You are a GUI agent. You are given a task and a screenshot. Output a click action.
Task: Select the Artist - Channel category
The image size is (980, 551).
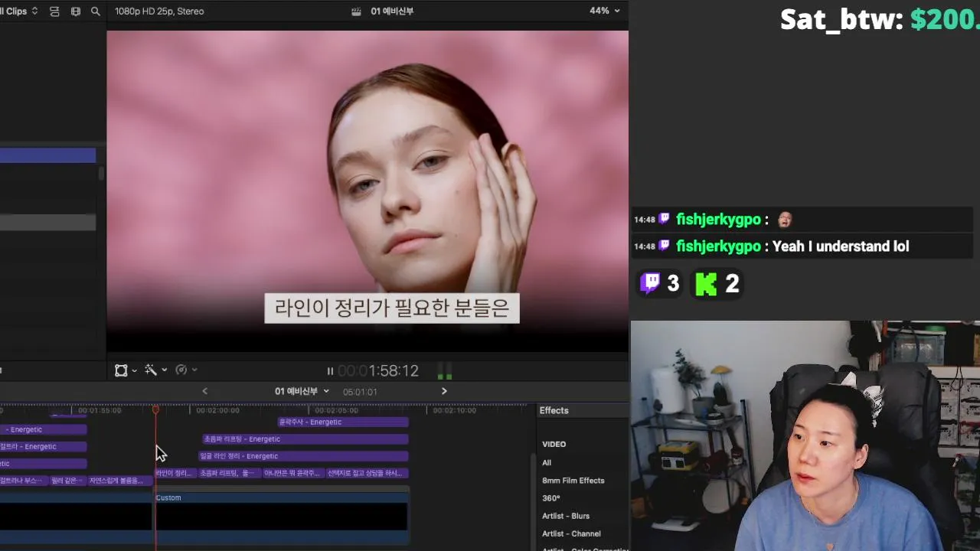571,533
